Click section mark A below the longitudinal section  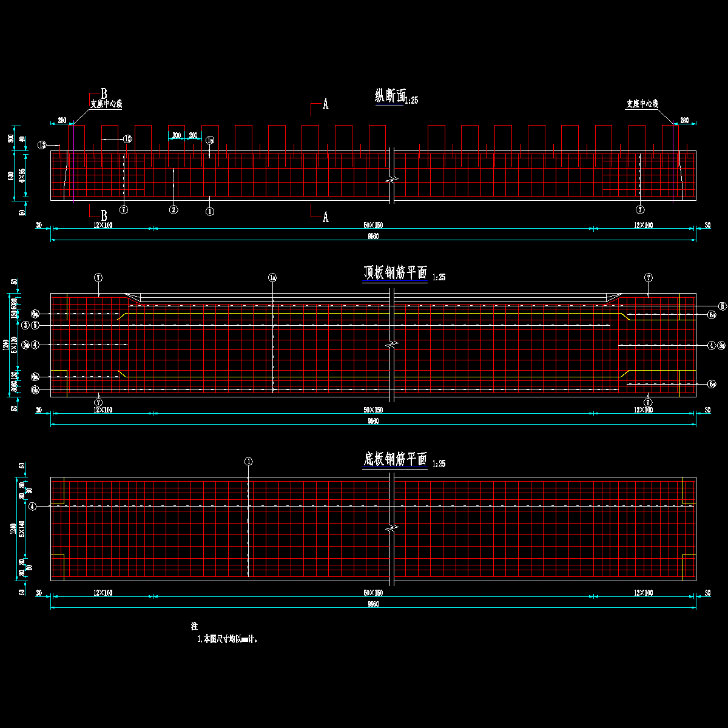point(325,217)
